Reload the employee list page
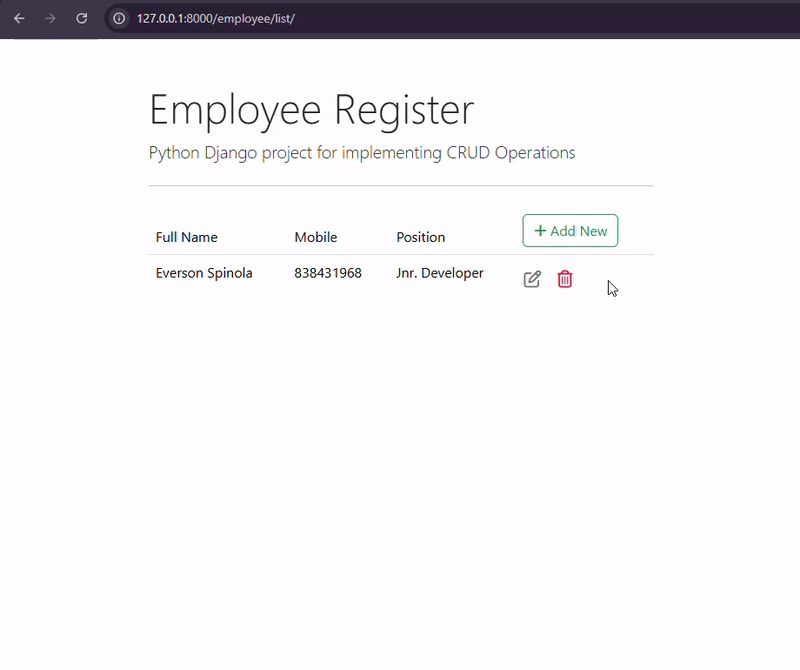Image resolution: width=800 pixels, height=670 pixels. [x=82, y=18]
